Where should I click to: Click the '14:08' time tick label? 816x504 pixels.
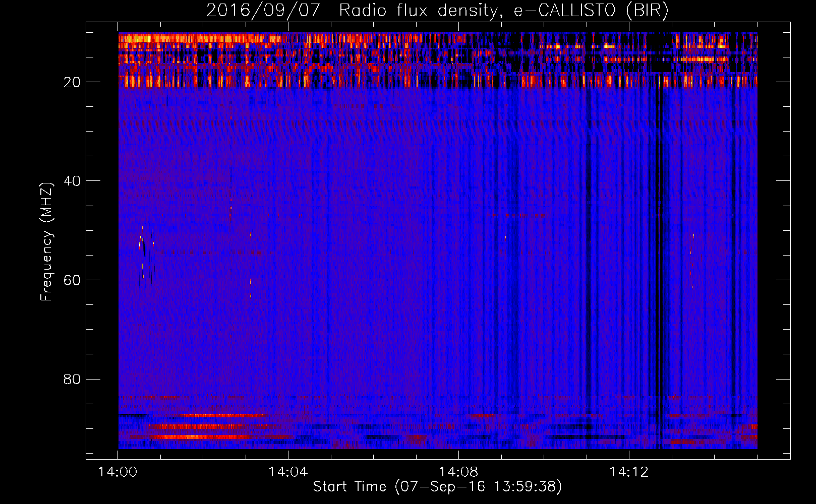tap(458, 472)
